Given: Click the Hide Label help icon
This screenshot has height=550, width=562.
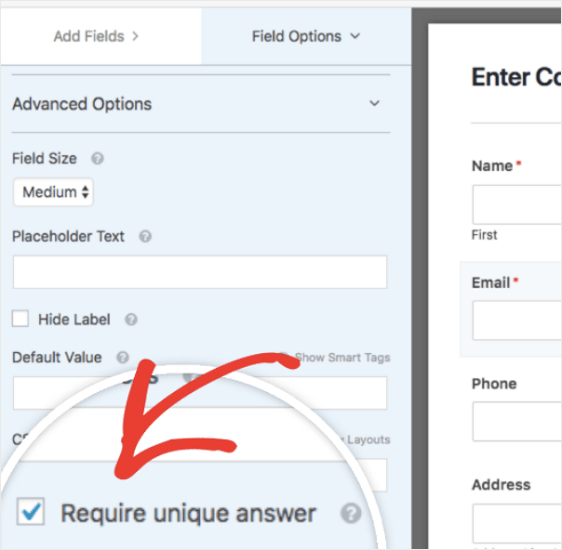Looking at the screenshot, I should pos(131,320).
